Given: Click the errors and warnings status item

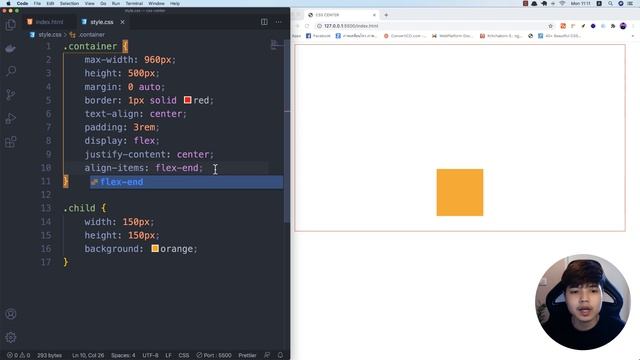Looking at the screenshot, I should point(18,355).
